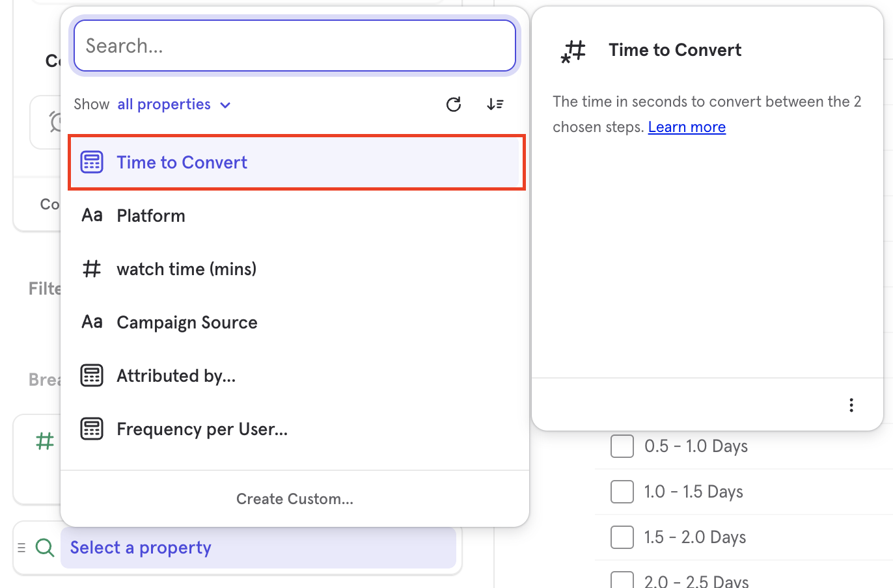Check the 0.5 - 1.0 Days checkbox
Viewport: 893px width, 588px height.
[622, 446]
